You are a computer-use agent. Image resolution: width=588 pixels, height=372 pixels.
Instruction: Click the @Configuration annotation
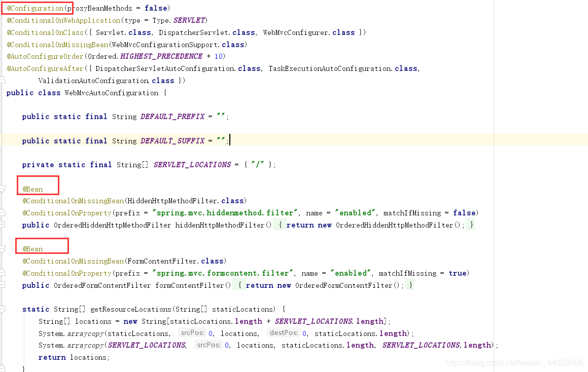tap(35, 8)
